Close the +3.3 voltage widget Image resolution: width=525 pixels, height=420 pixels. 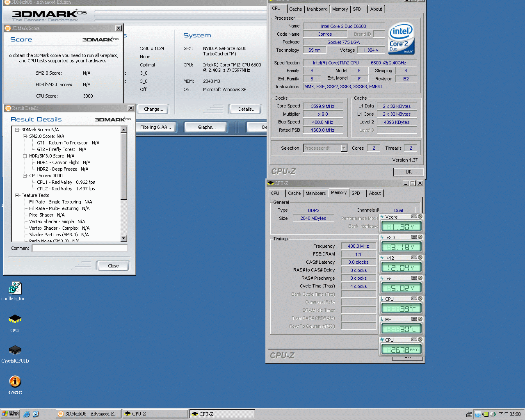point(420,237)
